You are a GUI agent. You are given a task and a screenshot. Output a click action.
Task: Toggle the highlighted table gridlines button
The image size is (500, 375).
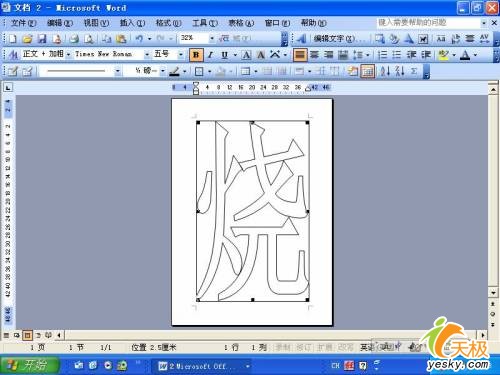click(x=367, y=71)
